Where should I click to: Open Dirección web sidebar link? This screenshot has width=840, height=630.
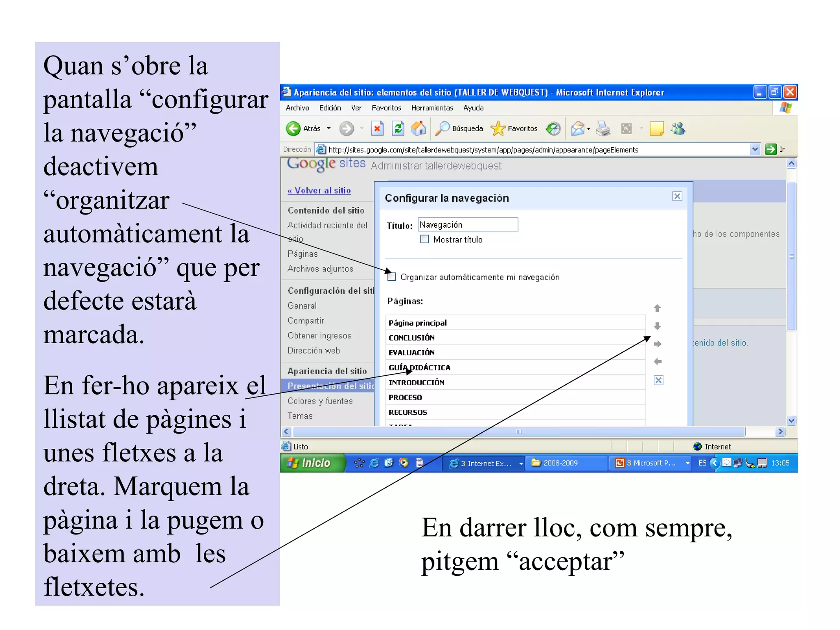314,350
